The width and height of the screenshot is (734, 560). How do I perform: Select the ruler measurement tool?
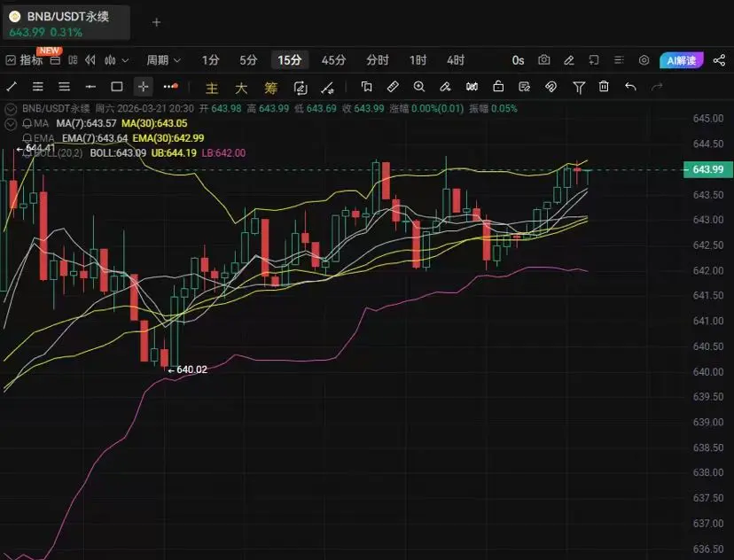393,87
